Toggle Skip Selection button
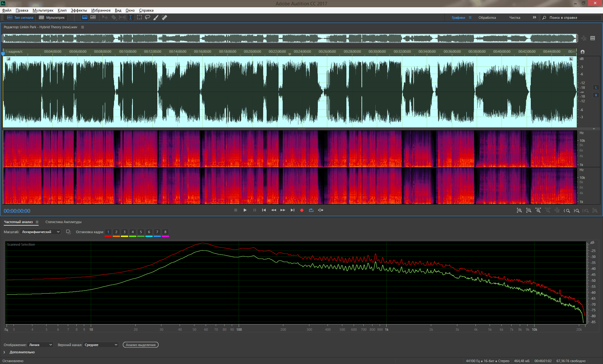Image resolution: width=603 pixels, height=364 pixels. 321,210
